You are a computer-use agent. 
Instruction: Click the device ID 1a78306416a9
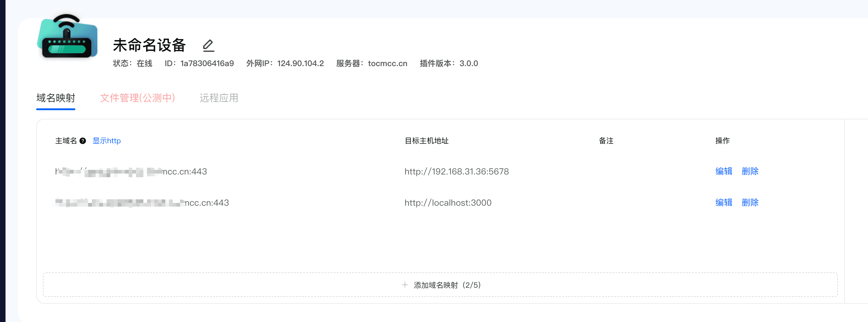coord(207,64)
